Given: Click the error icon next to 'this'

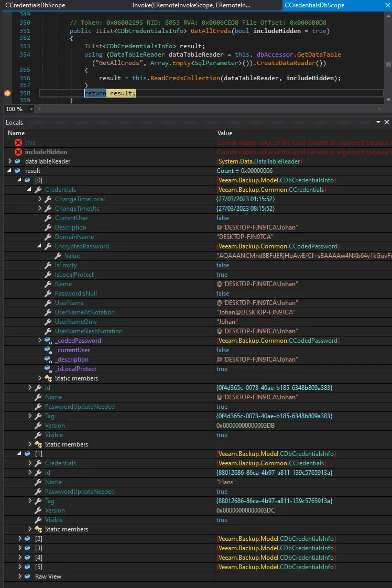Looking at the screenshot, I should coord(18,143).
